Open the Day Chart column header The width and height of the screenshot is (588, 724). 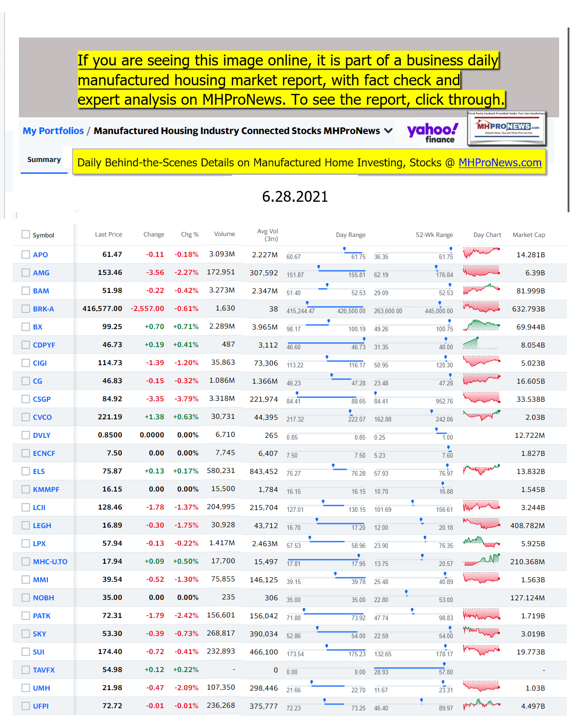click(x=487, y=235)
